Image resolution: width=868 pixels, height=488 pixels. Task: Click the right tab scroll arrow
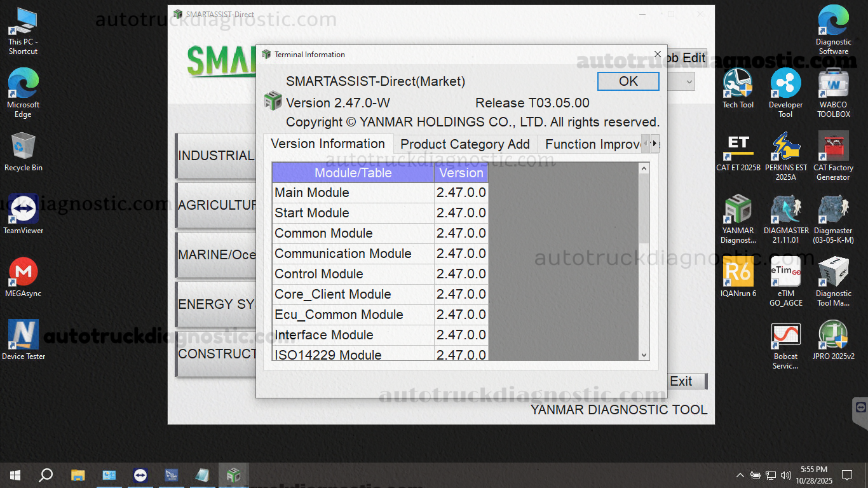pos(656,144)
